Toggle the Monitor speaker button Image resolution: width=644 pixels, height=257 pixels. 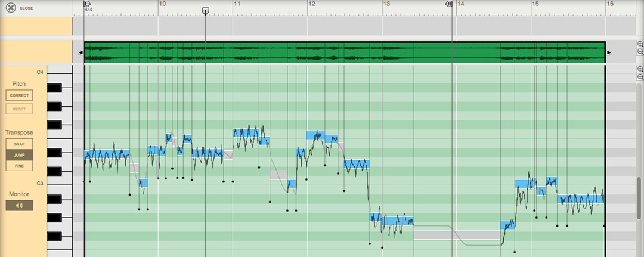click(19, 206)
